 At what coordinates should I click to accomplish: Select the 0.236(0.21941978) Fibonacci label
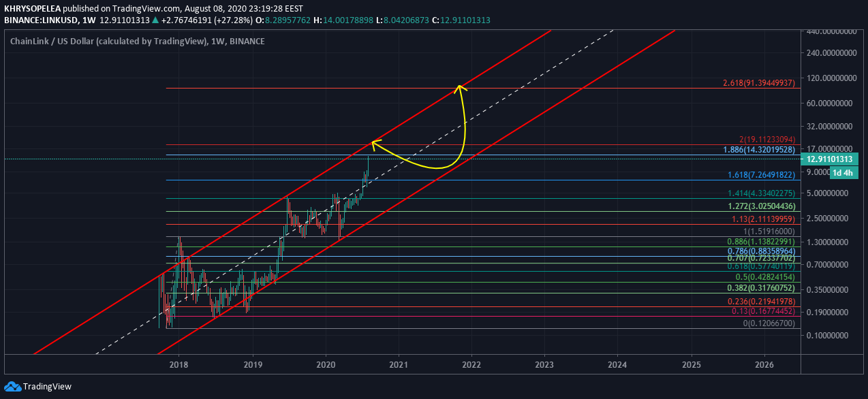[x=761, y=302]
